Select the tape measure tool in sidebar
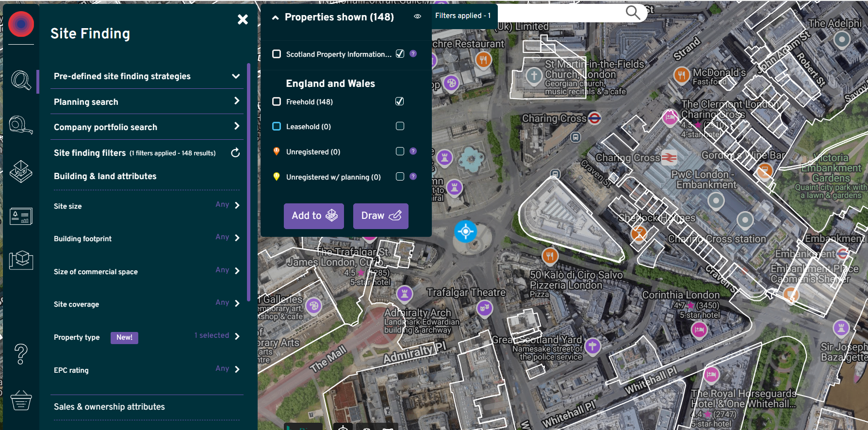This screenshot has width=868, height=430. click(21, 125)
